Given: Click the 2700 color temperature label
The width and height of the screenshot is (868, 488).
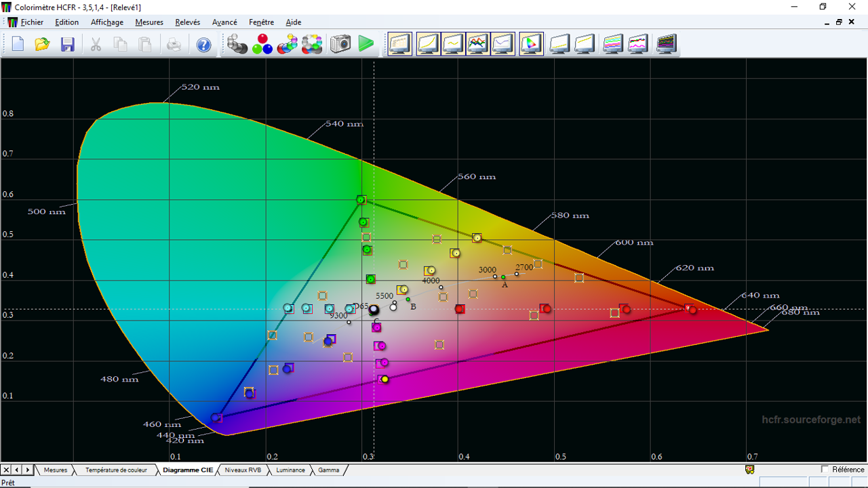Looking at the screenshot, I should tap(524, 268).
